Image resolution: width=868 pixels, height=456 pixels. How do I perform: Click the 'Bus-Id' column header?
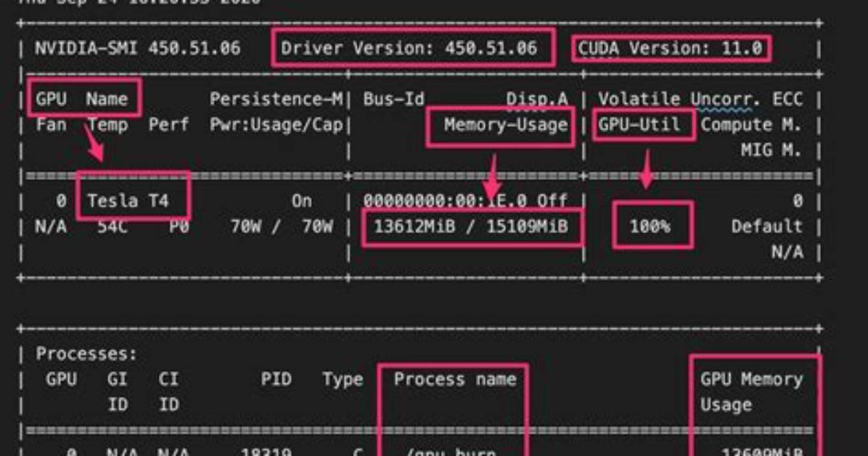coord(393,99)
